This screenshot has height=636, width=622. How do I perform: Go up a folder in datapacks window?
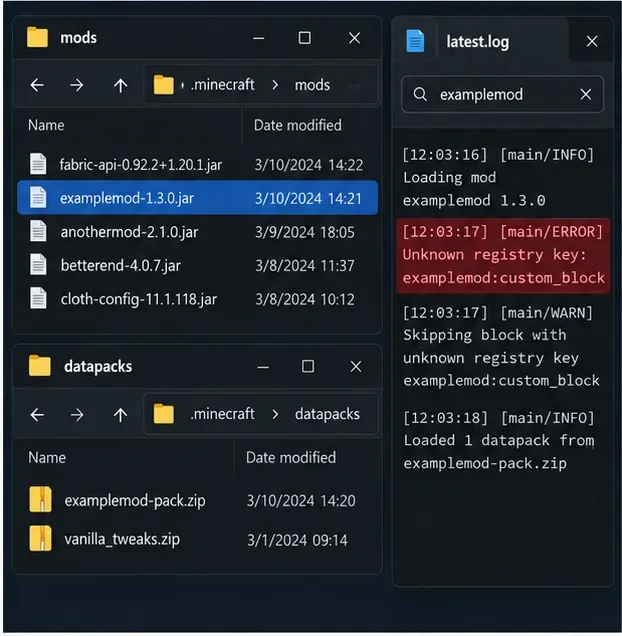121,415
